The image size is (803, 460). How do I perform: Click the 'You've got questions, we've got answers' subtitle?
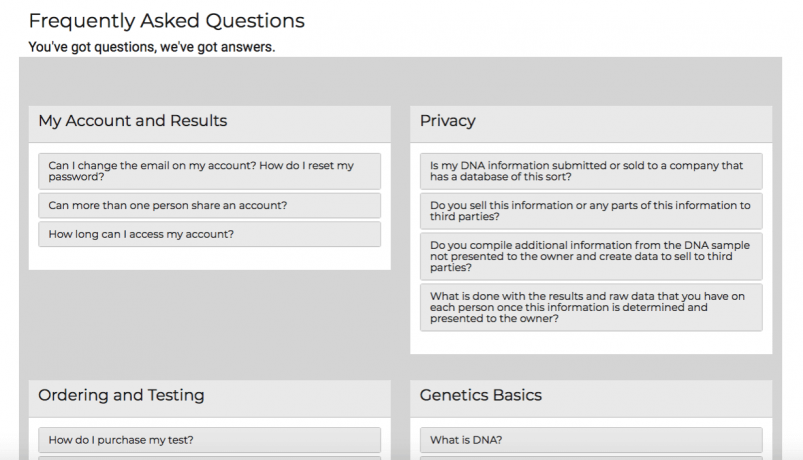151,47
